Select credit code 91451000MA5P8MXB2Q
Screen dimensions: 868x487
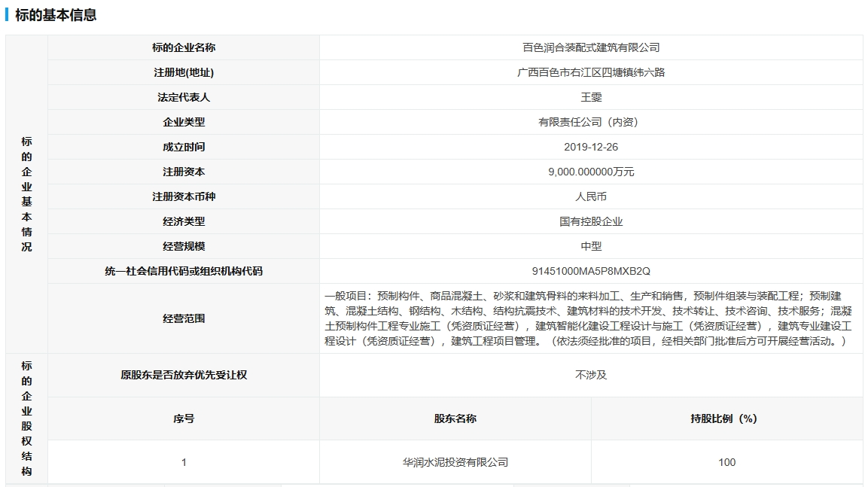click(x=591, y=272)
